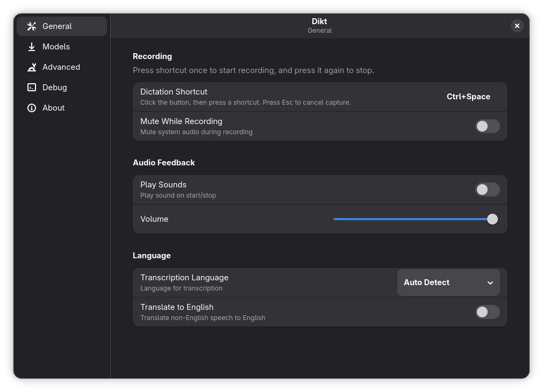Toggle the Translate to English switch
Screen dimensions: 543x392
[487, 312]
